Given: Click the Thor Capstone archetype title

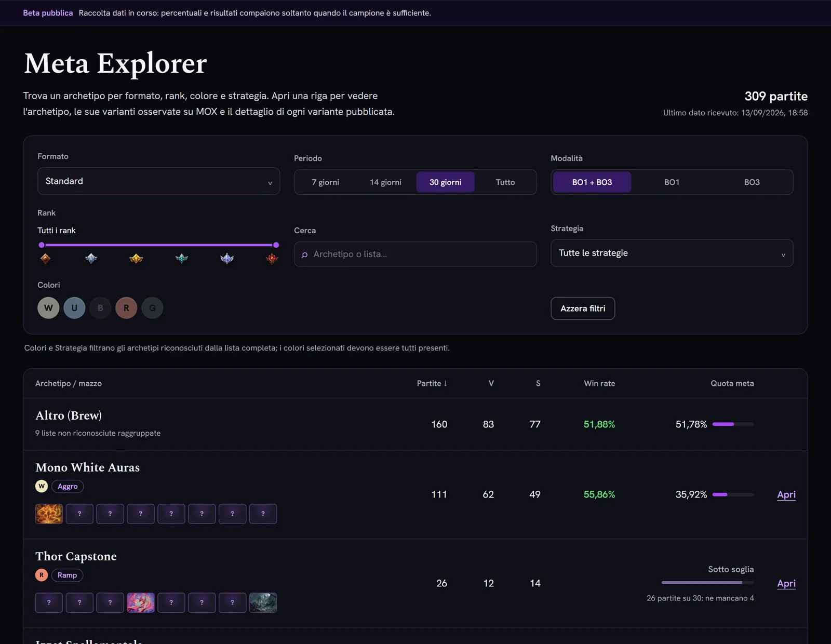Looking at the screenshot, I should 76,556.
